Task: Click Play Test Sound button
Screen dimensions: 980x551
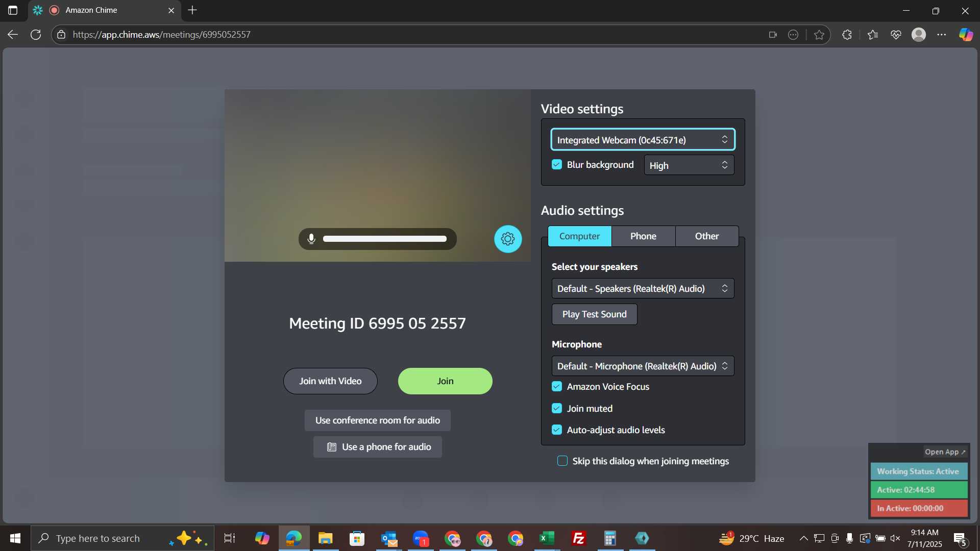Action: 594,314
